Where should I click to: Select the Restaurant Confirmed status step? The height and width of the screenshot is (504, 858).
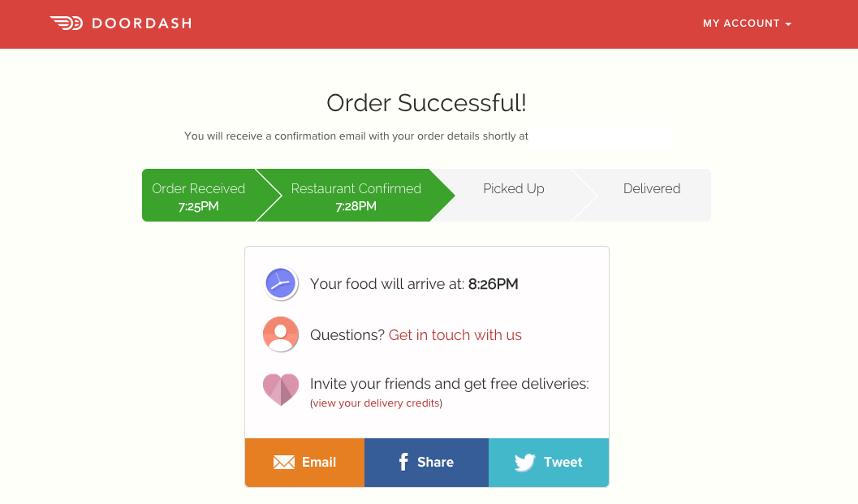click(356, 196)
